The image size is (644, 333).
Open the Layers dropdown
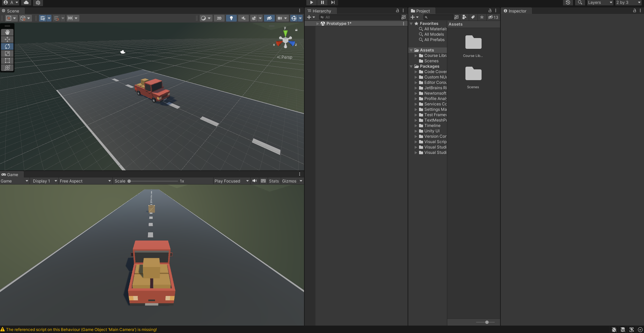click(600, 3)
